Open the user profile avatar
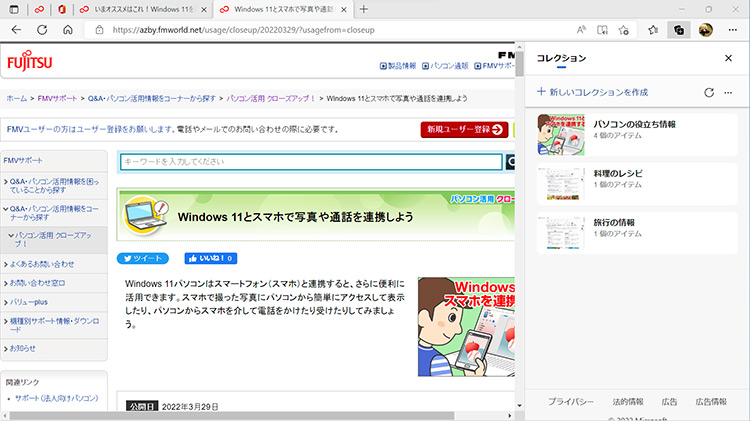Image resolution: width=750 pixels, height=421 pixels. [x=705, y=30]
